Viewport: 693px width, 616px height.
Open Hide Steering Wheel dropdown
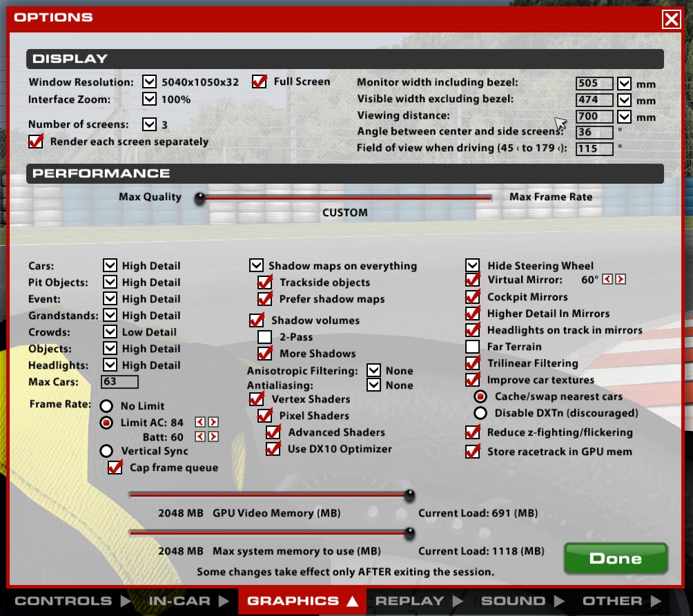[472, 265]
